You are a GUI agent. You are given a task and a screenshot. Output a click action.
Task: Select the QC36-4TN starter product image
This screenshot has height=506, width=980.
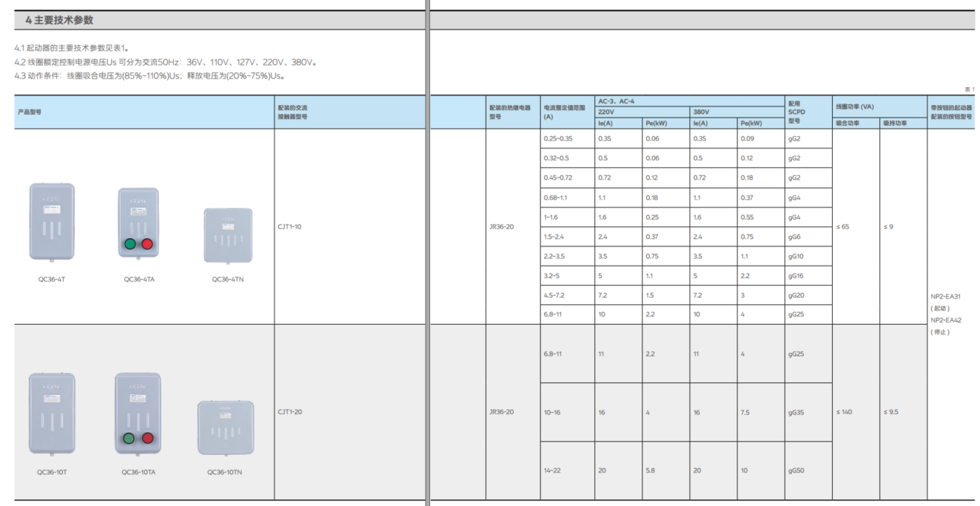coord(227,235)
